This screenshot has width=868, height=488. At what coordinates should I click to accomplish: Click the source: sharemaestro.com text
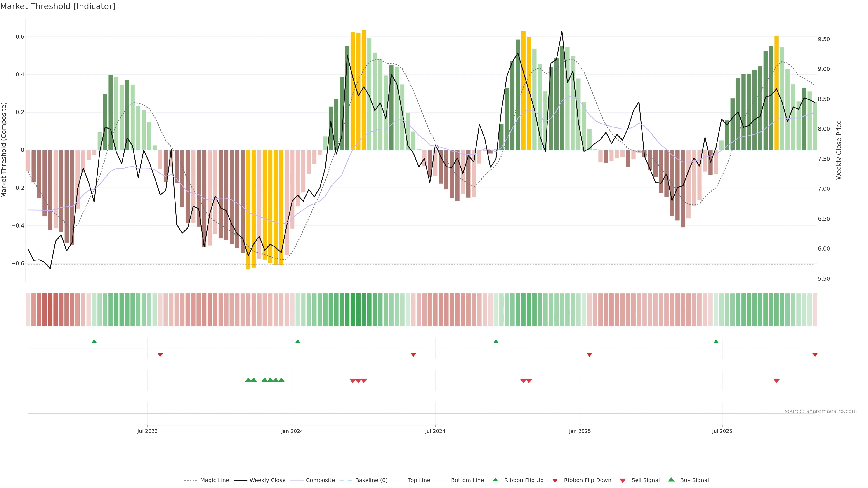pos(821,411)
